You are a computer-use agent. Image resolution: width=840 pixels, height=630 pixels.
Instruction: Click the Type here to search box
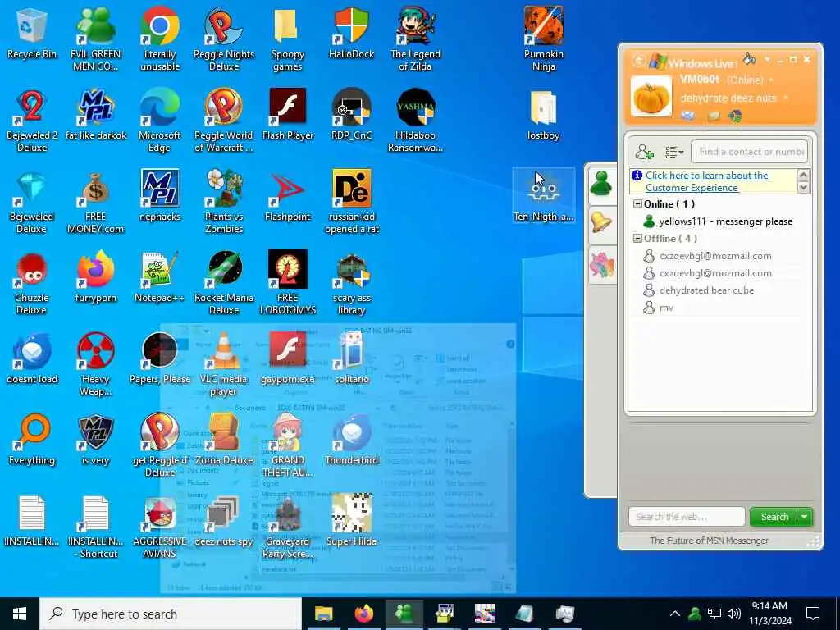[x=171, y=614]
